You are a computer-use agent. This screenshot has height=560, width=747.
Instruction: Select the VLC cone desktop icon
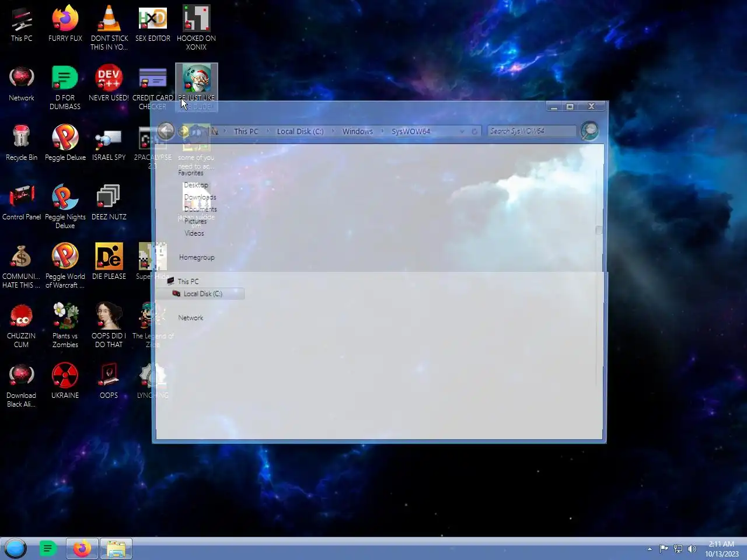click(x=109, y=27)
